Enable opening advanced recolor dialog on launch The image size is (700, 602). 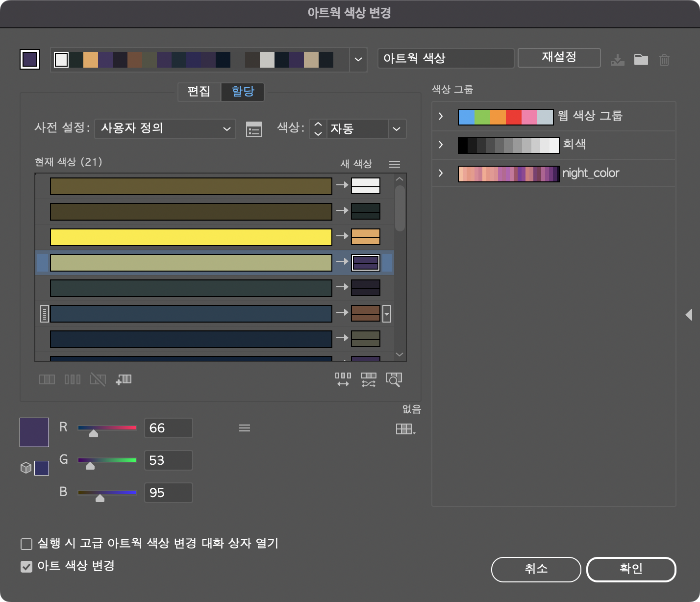tap(27, 543)
